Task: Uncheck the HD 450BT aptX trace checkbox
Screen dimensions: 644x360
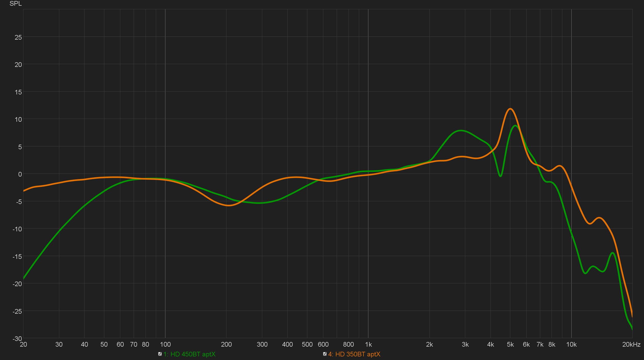Action: 160,354
